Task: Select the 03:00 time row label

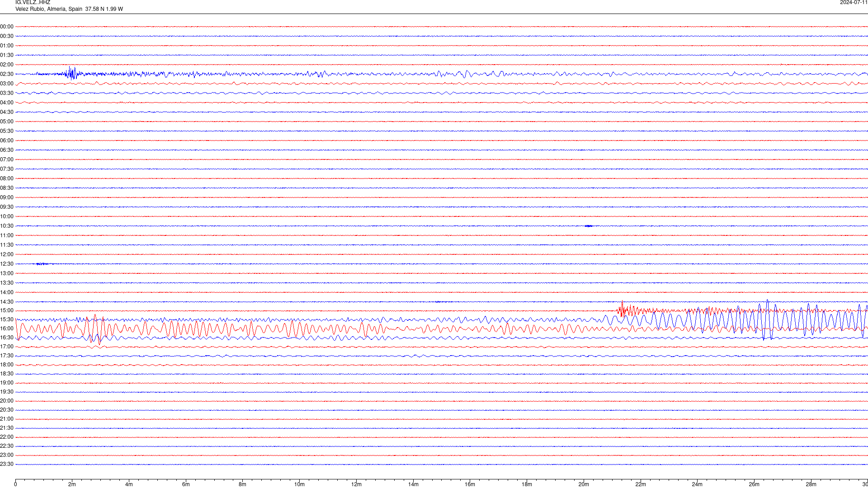Action: 7,84
